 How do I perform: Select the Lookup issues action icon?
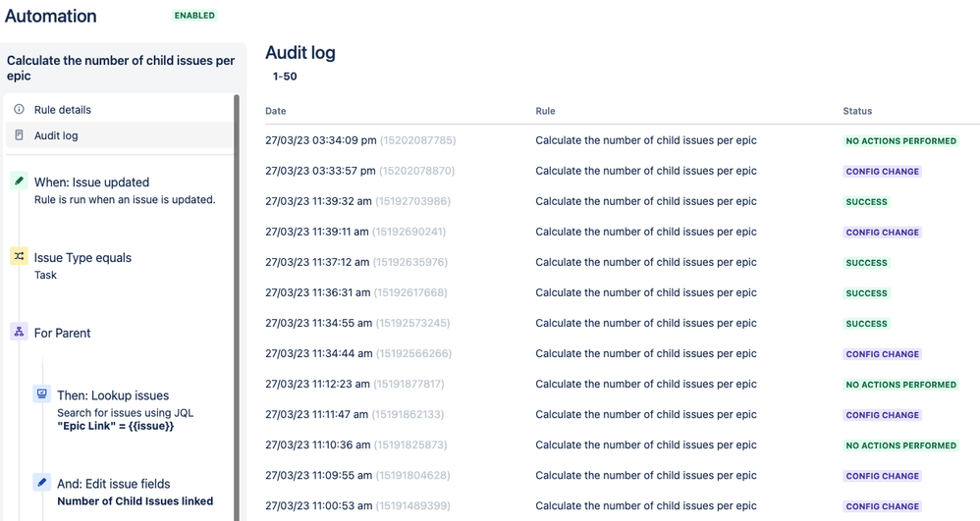tap(42, 394)
